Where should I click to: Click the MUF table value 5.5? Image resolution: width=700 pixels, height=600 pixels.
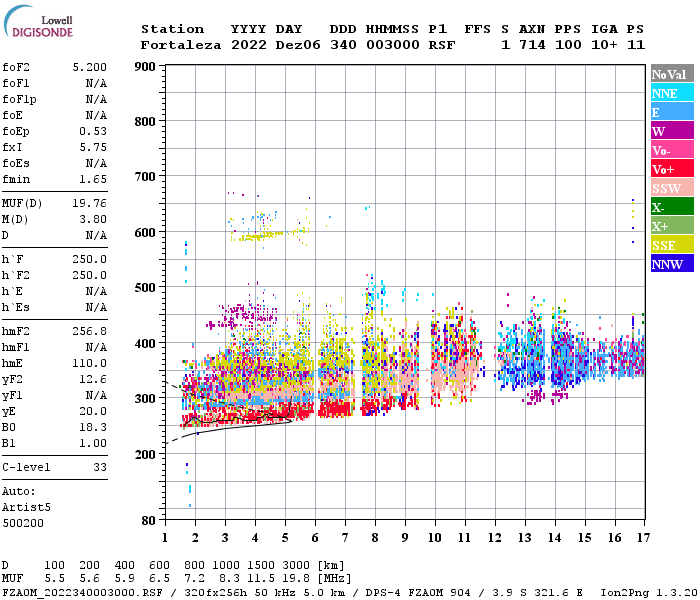tap(54, 579)
